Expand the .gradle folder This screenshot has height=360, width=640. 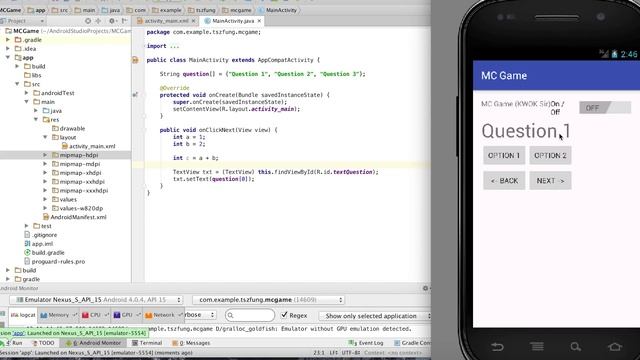(x=8, y=40)
